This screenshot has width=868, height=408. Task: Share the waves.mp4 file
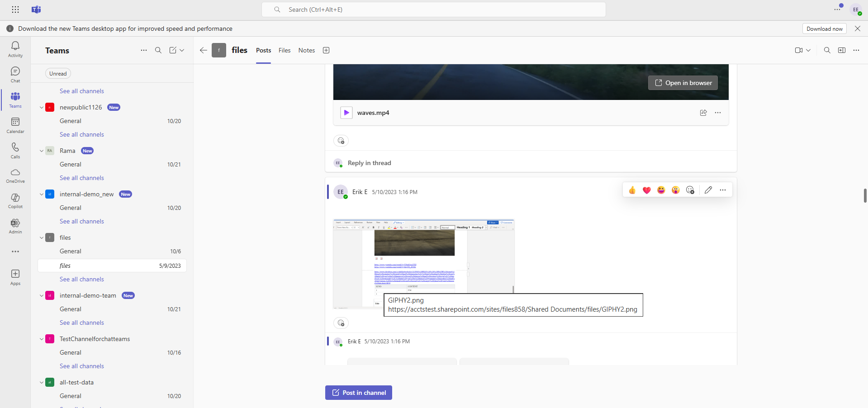click(703, 113)
